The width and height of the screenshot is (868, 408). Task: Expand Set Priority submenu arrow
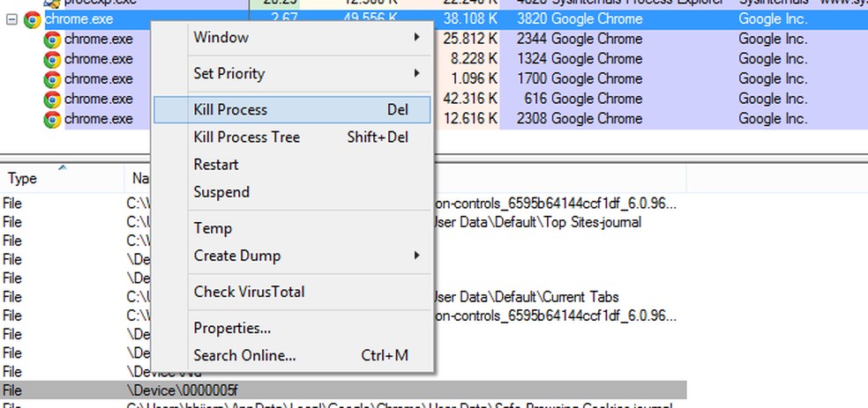tap(417, 73)
